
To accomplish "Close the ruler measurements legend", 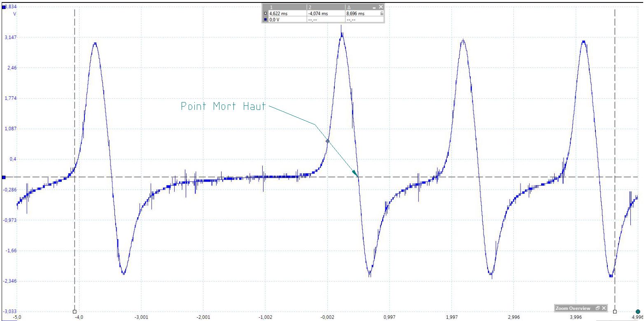I will point(380,7).
